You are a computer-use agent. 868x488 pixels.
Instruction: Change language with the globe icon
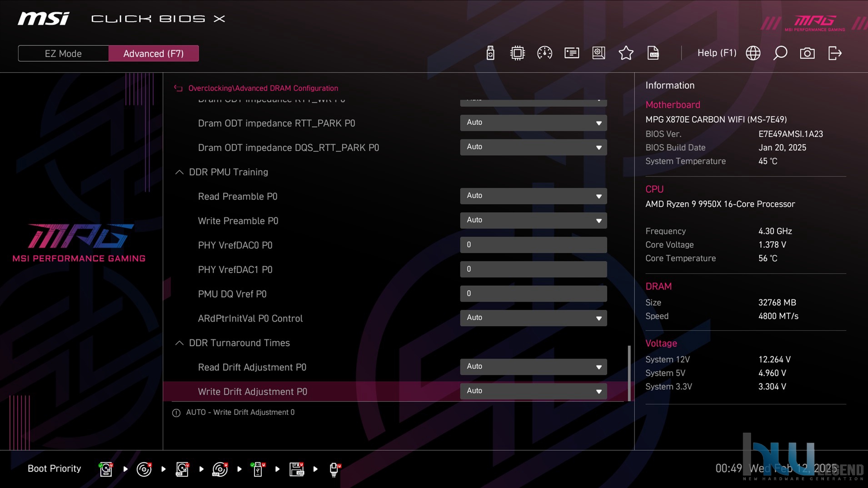tap(753, 53)
